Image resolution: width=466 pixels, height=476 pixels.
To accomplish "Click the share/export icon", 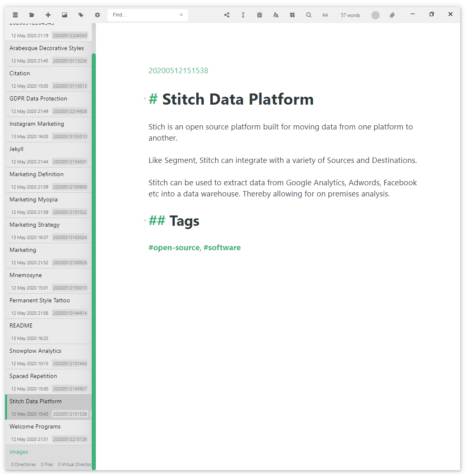I will pos(227,15).
